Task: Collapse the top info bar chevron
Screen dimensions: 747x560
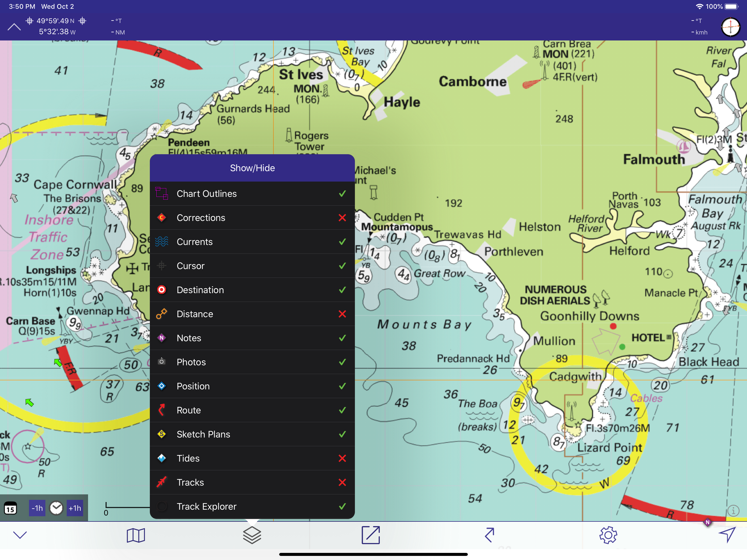Action: [14, 27]
